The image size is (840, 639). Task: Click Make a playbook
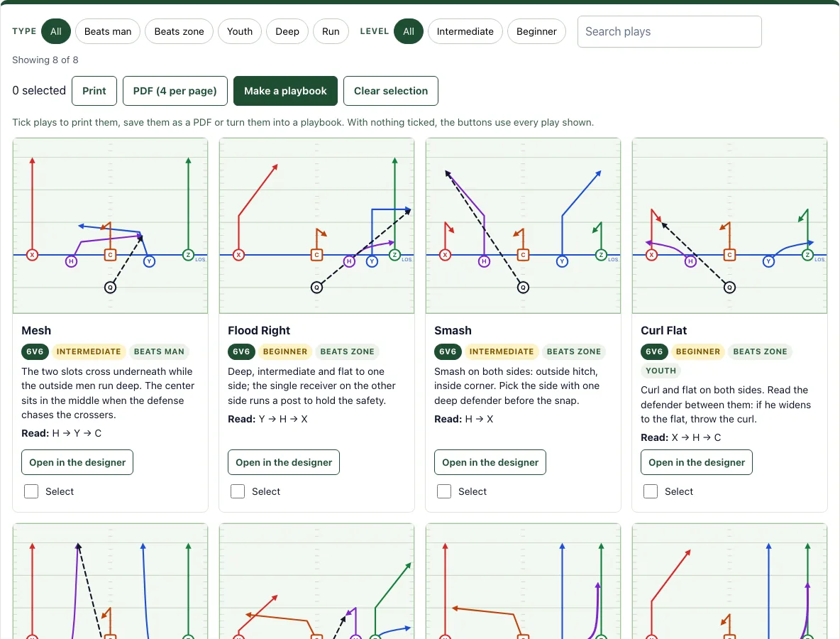pyautogui.click(x=285, y=91)
